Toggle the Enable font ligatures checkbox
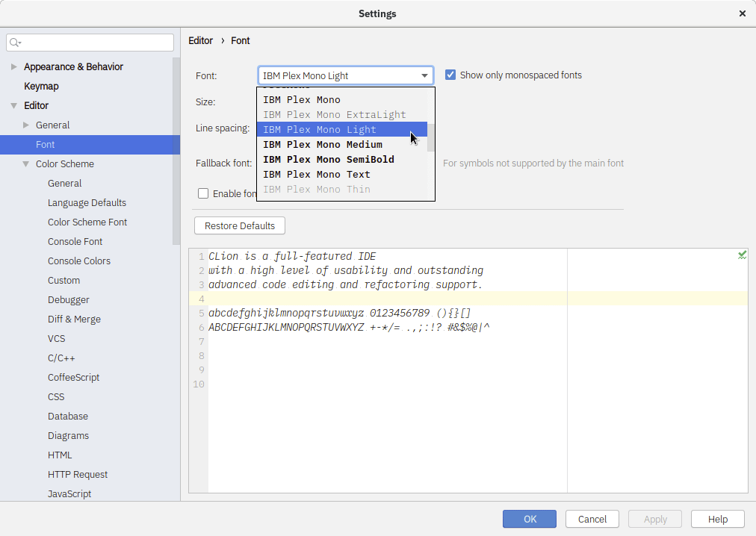Screen dimensions: 756x536 pyautogui.click(x=203, y=193)
